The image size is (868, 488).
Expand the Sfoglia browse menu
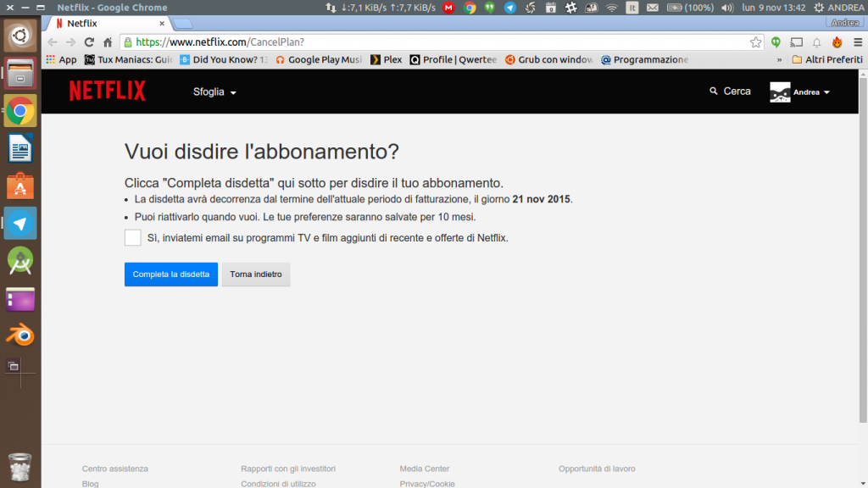point(214,91)
